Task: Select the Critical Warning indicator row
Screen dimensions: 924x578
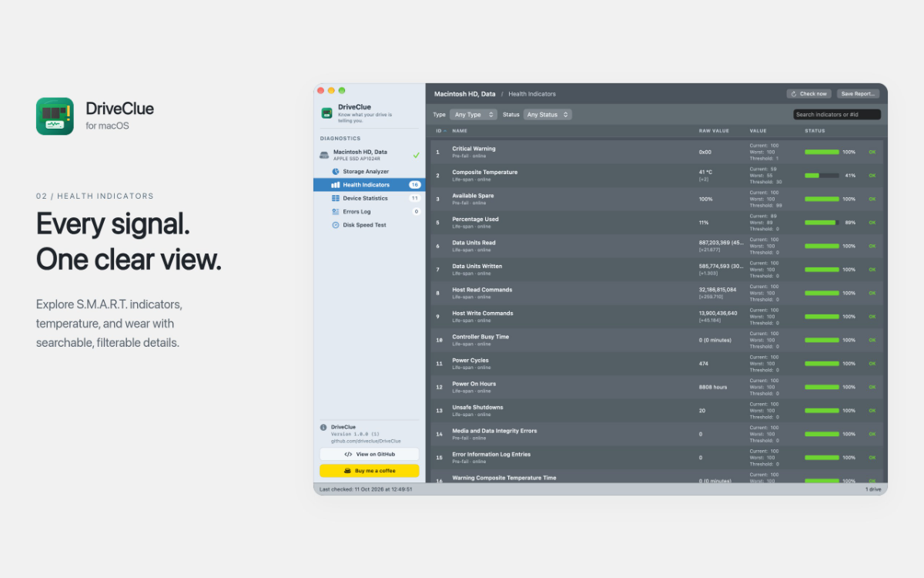Action: 657,153
